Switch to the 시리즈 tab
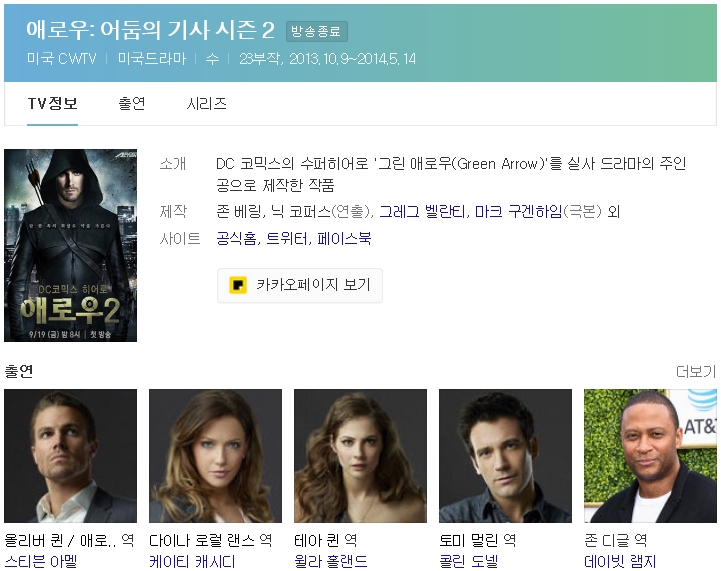The height and width of the screenshot is (571, 721). tap(206, 103)
